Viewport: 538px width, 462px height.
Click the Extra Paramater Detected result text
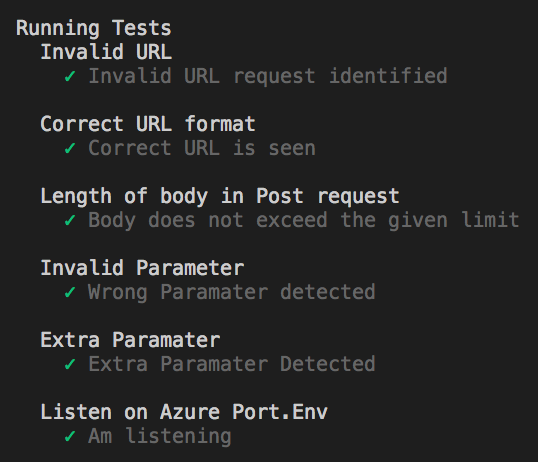[232, 364]
